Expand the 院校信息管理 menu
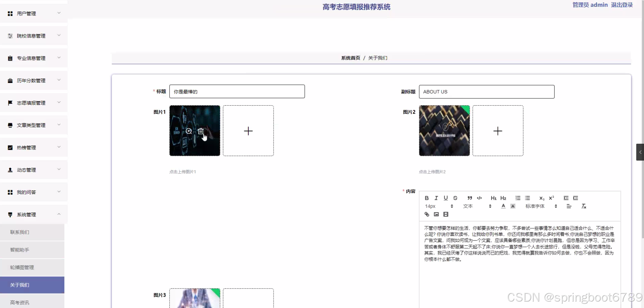The height and width of the screenshot is (308, 644). pos(34,36)
